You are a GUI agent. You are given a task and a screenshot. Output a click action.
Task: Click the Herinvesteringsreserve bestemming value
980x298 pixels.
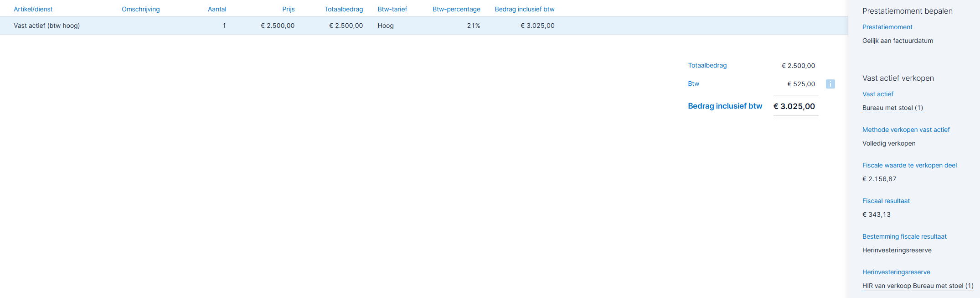point(897,250)
